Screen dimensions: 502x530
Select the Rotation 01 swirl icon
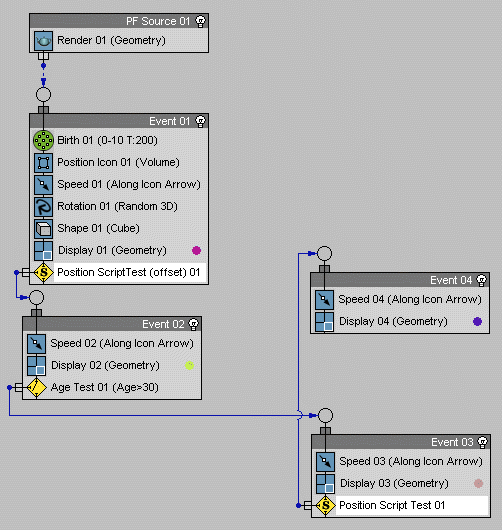(44, 207)
